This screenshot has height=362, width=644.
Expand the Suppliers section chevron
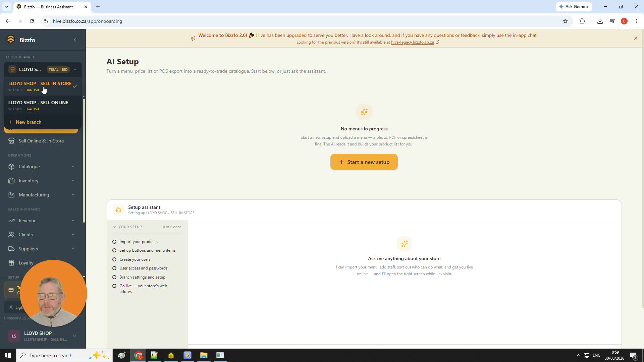[73, 249]
